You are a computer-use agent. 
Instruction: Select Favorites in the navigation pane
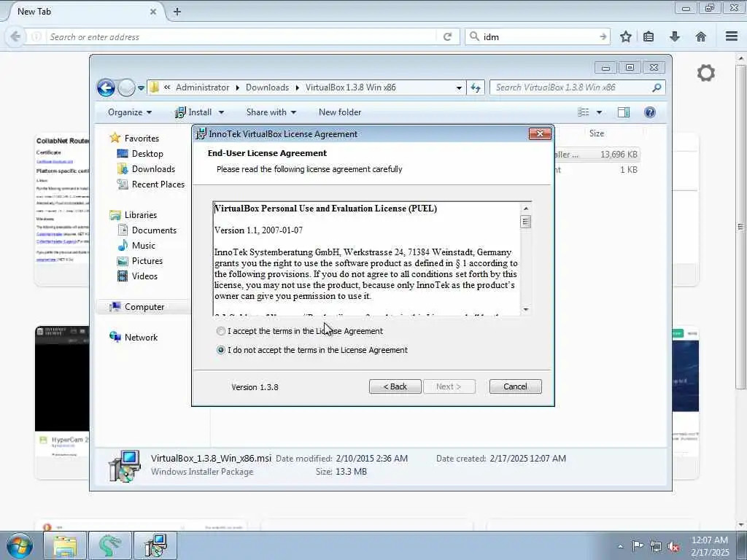point(142,138)
